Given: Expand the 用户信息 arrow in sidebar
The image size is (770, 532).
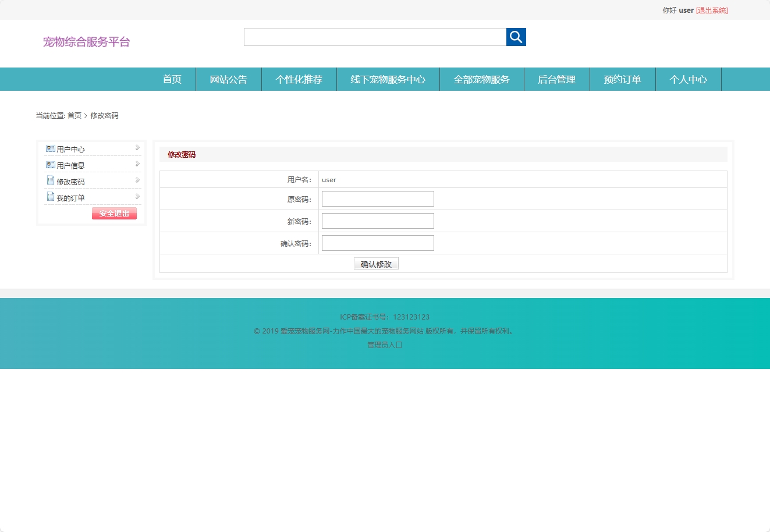Looking at the screenshot, I should (x=137, y=164).
